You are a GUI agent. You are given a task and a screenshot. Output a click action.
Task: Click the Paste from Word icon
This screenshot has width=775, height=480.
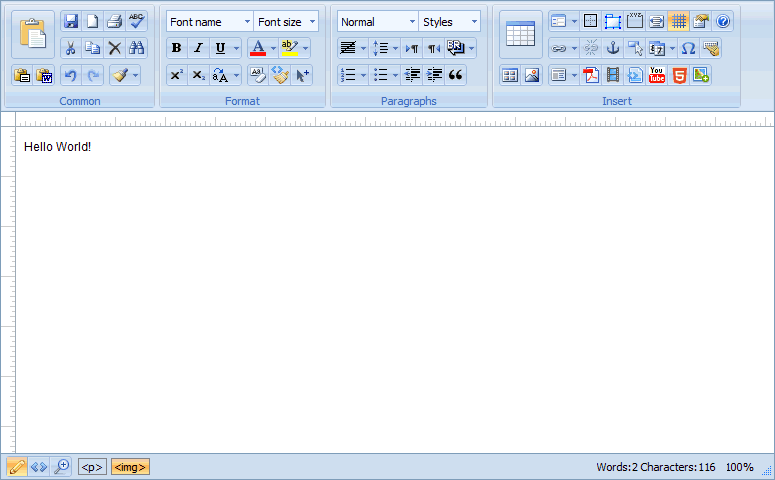(44, 76)
